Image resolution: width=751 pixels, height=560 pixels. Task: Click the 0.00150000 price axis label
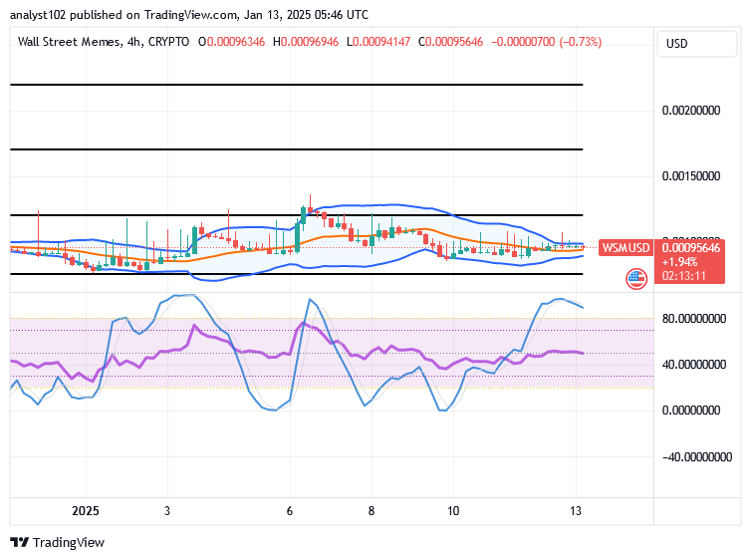point(691,176)
